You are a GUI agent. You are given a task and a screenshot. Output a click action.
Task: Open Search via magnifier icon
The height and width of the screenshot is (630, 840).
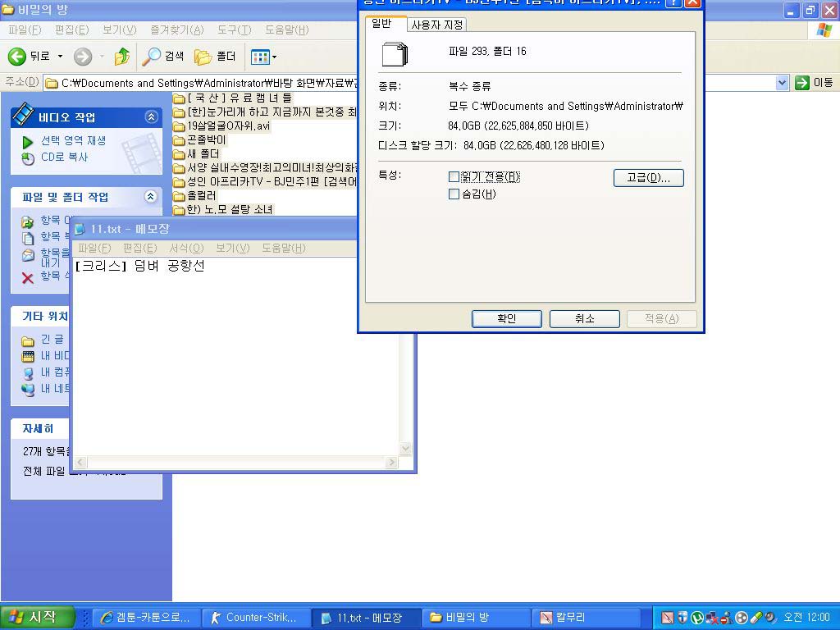(x=152, y=57)
